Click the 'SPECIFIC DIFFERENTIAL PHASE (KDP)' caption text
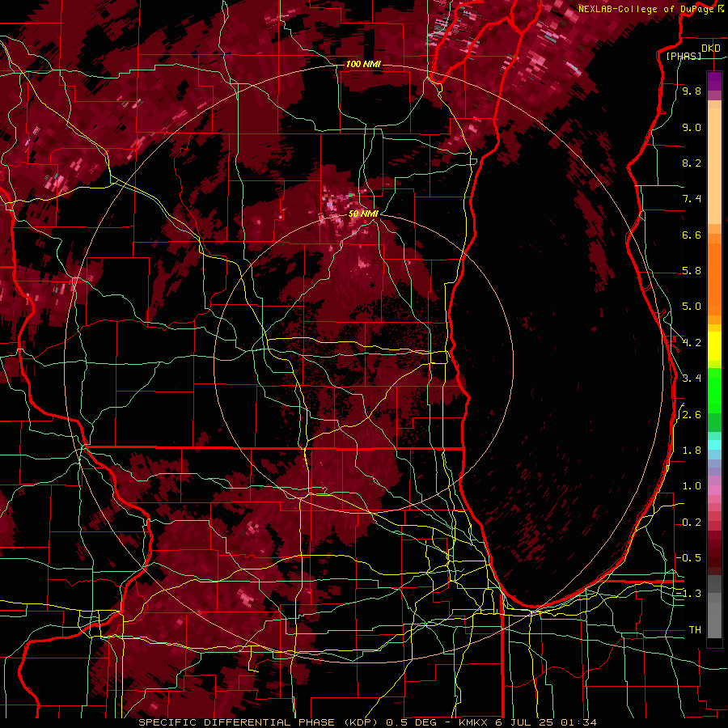728x728 pixels. coord(259,722)
